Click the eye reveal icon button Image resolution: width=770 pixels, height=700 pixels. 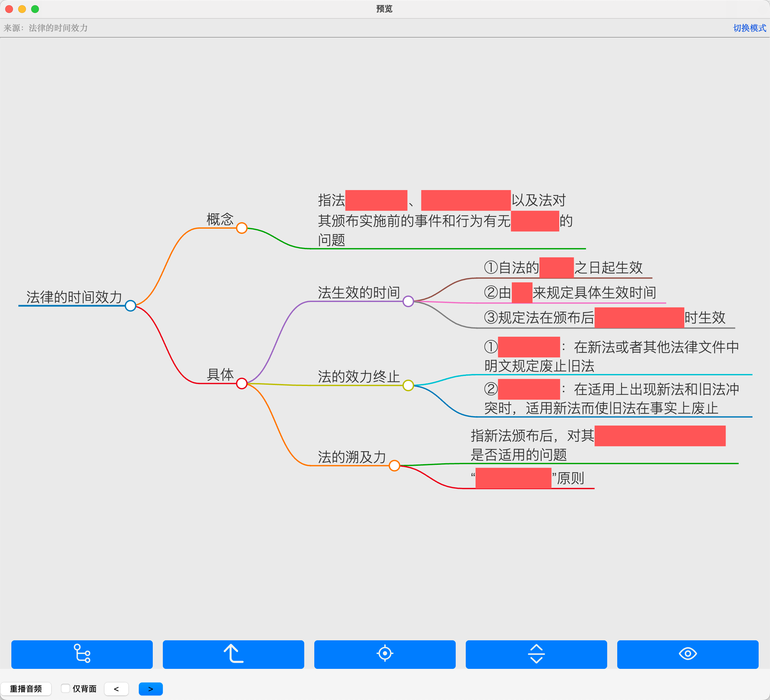[x=688, y=654]
